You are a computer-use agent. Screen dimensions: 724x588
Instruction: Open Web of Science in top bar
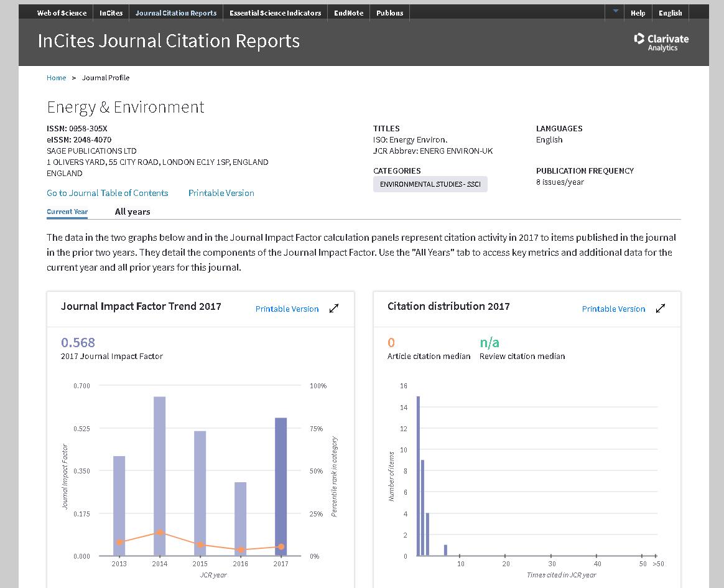62,12
